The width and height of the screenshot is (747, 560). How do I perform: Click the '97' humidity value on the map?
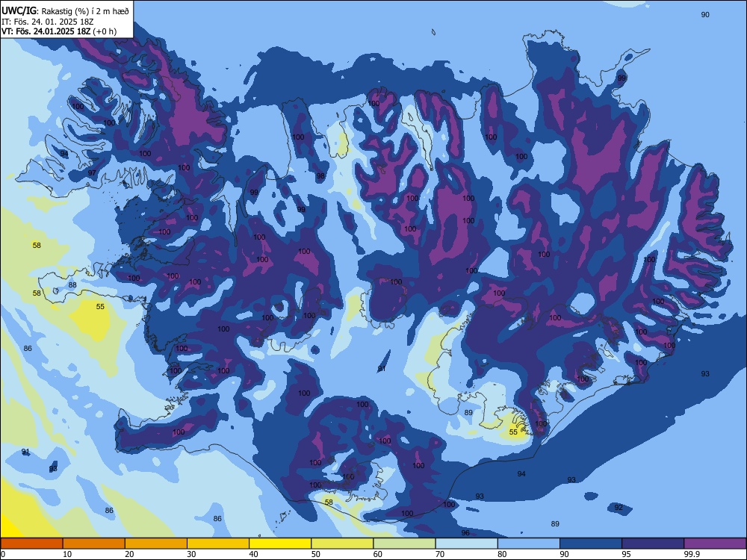click(92, 173)
